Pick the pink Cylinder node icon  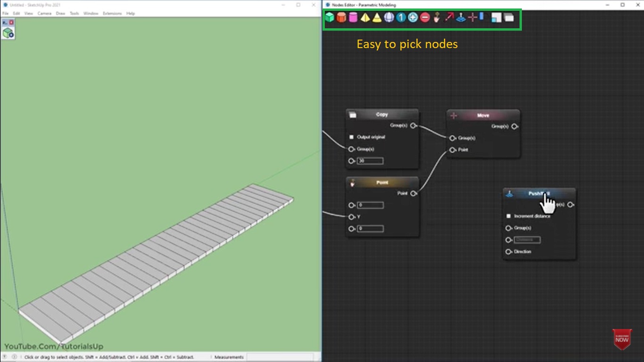[353, 18]
